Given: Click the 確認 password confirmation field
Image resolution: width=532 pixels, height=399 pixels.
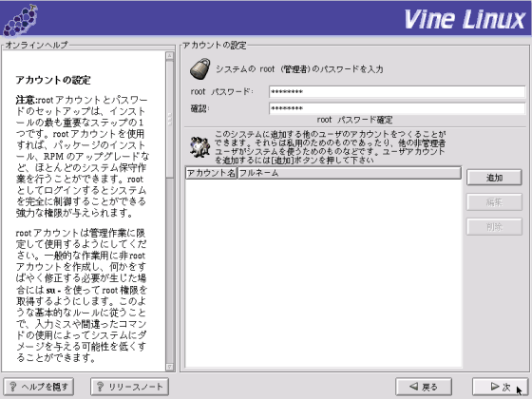Looking at the screenshot, I should [x=397, y=108].
